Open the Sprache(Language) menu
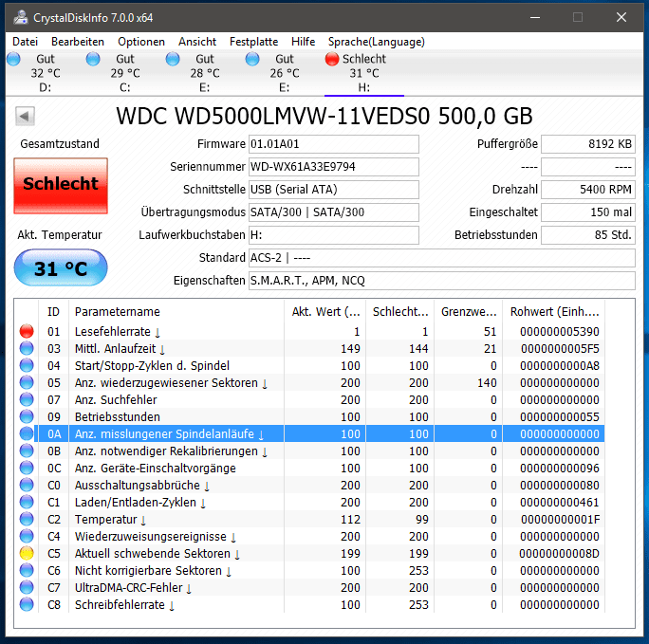The height and width of the screenshot is (644, 649). point(377,42)
